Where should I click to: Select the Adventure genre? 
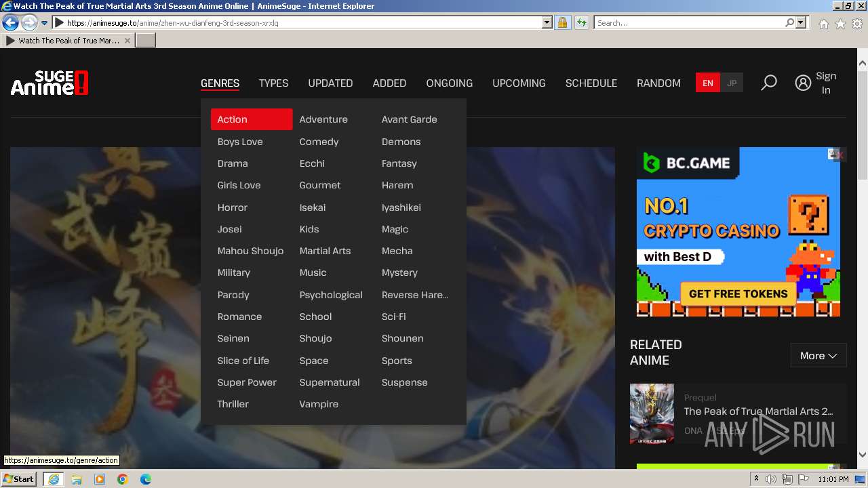point(323,119)
